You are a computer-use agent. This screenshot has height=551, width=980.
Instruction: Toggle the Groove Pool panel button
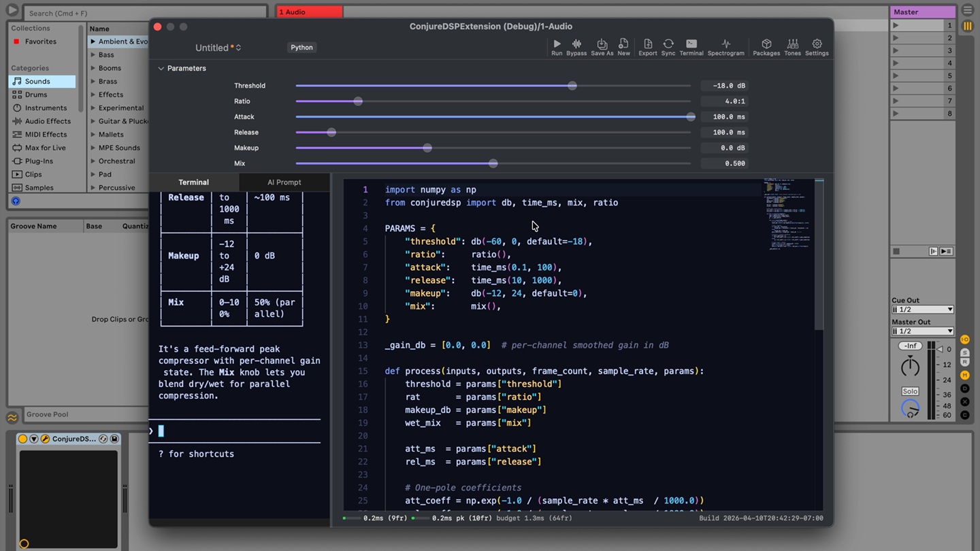12,418
